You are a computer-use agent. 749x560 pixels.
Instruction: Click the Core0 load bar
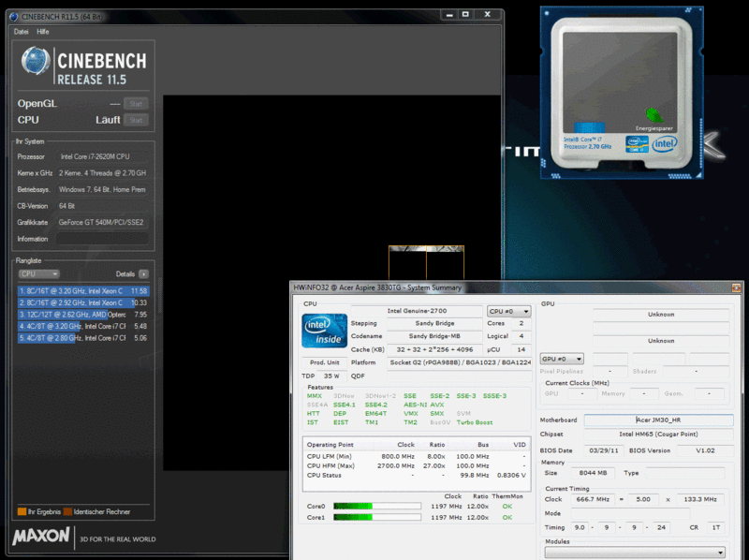(377, 506)
